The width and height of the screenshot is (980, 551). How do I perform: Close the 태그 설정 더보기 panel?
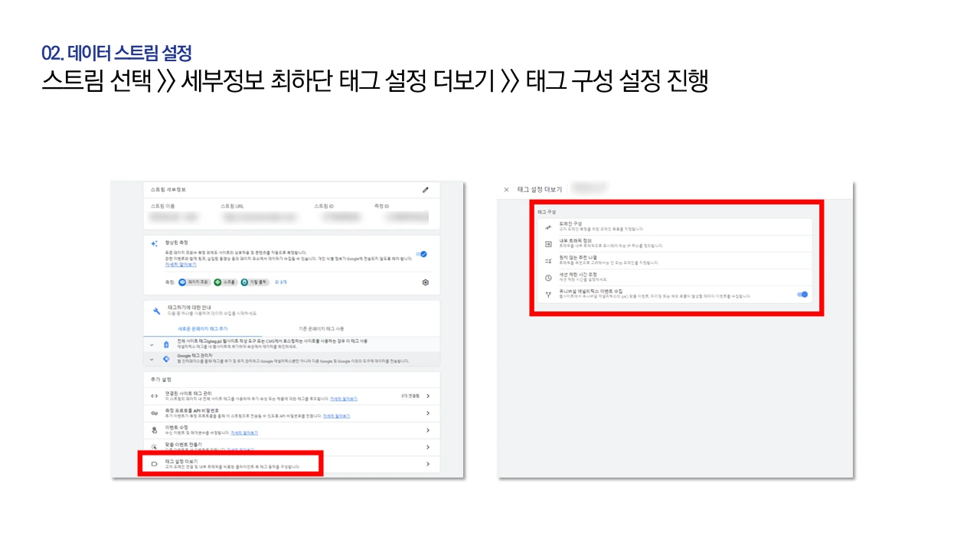(506, 189)
